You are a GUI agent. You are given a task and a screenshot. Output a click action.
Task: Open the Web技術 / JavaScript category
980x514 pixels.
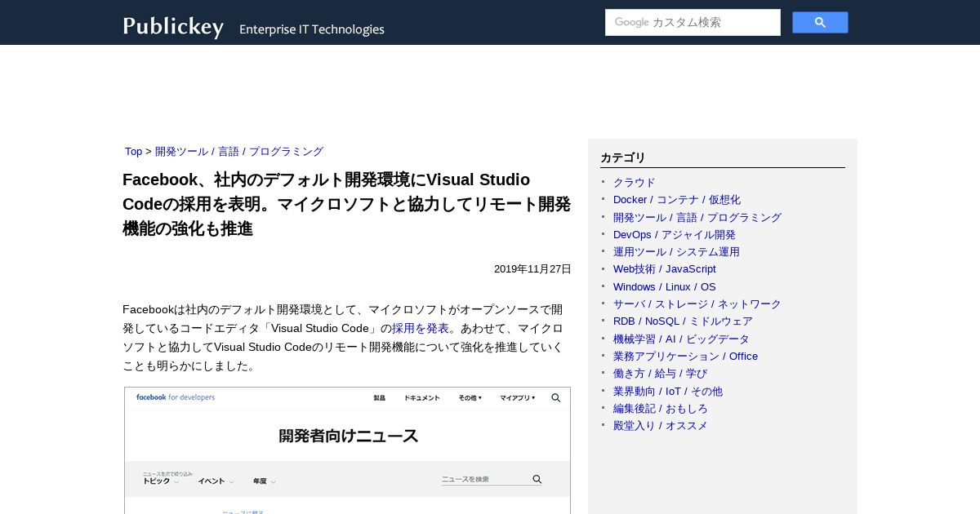tap(665, 269)
